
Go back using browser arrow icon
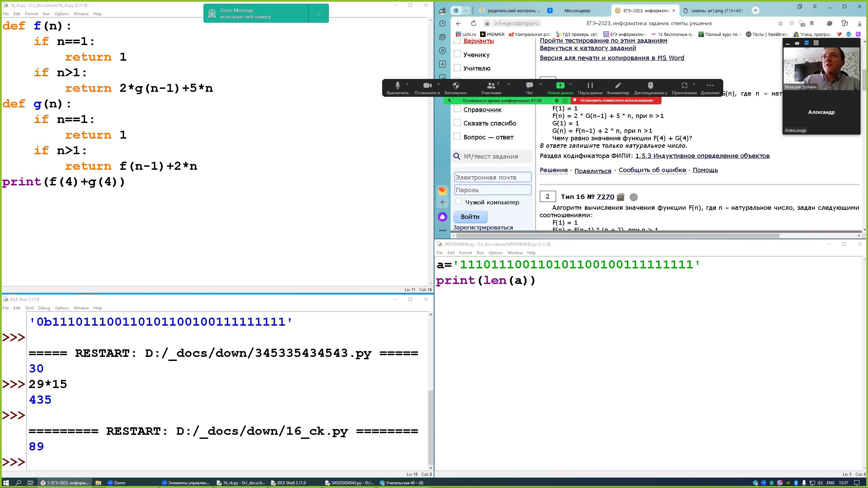[x=459, y=23]
